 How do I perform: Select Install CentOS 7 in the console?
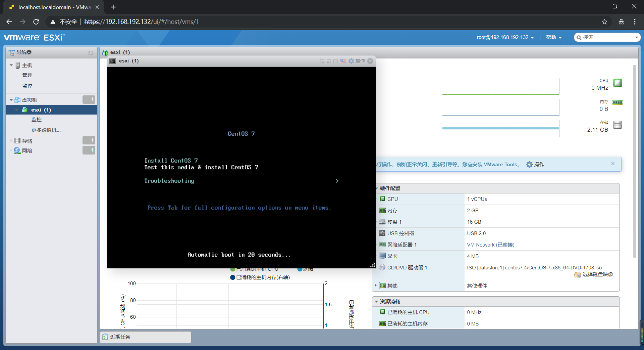(x=171, y=161)
